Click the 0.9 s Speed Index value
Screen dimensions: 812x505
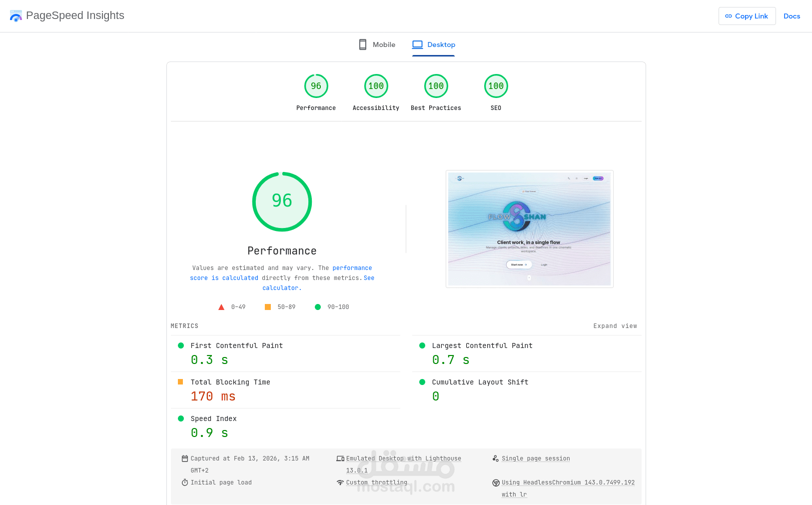[x=209, y=433]
